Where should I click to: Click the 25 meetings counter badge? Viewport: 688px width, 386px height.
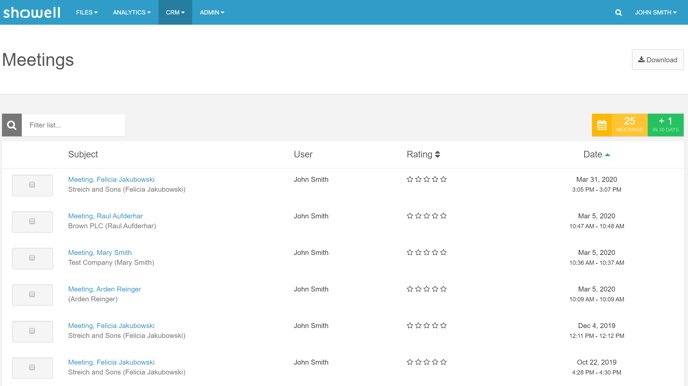tap(630, 125)
